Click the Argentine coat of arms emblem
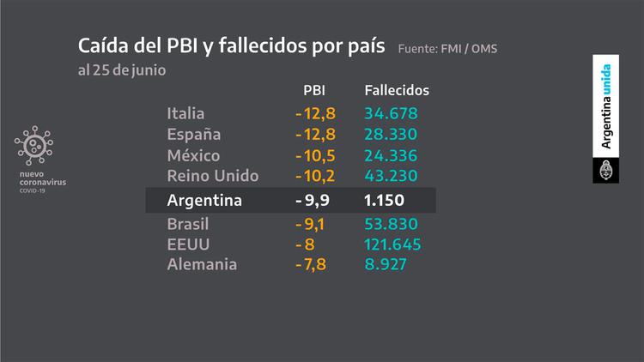 click(605, 170)
